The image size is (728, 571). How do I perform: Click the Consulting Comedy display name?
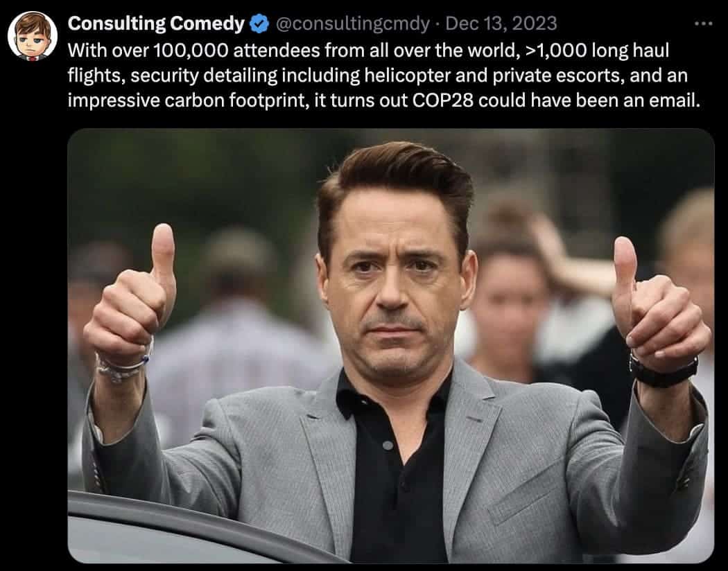[x=156, y=24]
